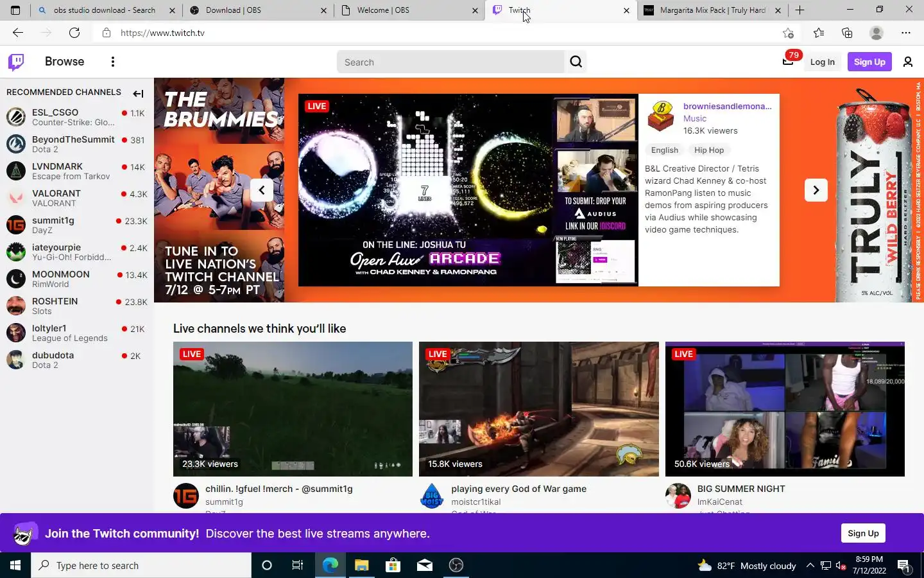Open Mail app from taskbar

pyautogui.click(x=425, y=565)
